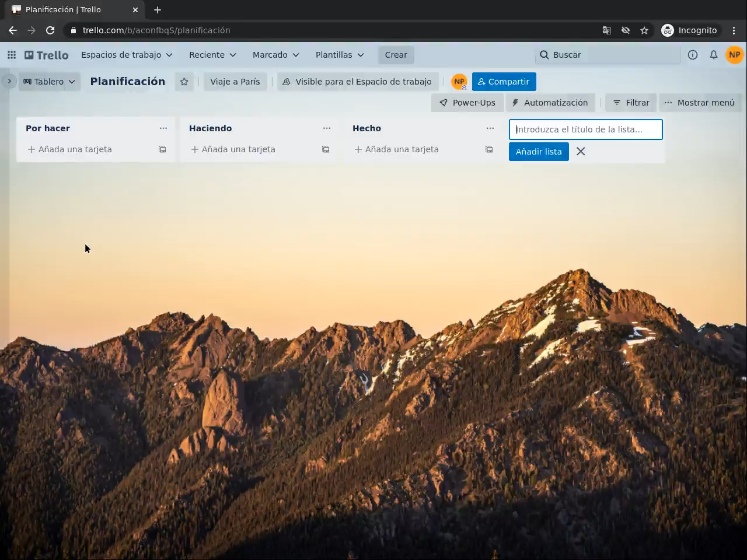Viewport: 747px width, 560px height.
Task: Click Añadir lista button
Action: click(539, 152)
